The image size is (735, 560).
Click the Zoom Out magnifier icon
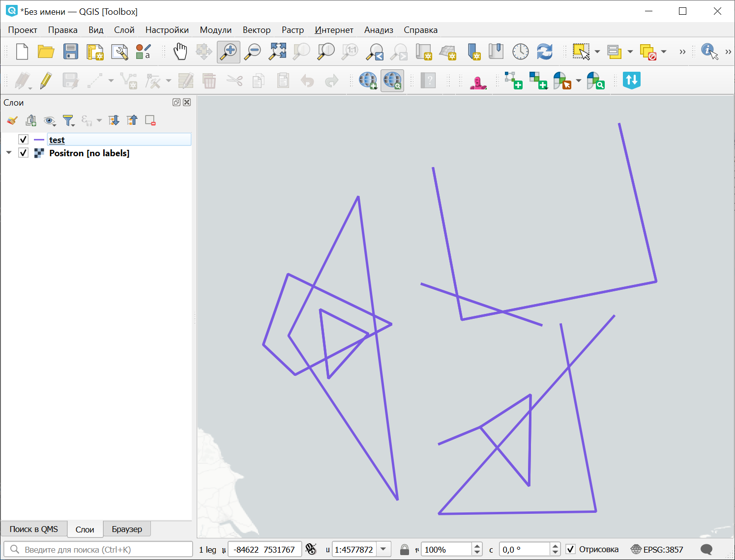click(253, 52)
